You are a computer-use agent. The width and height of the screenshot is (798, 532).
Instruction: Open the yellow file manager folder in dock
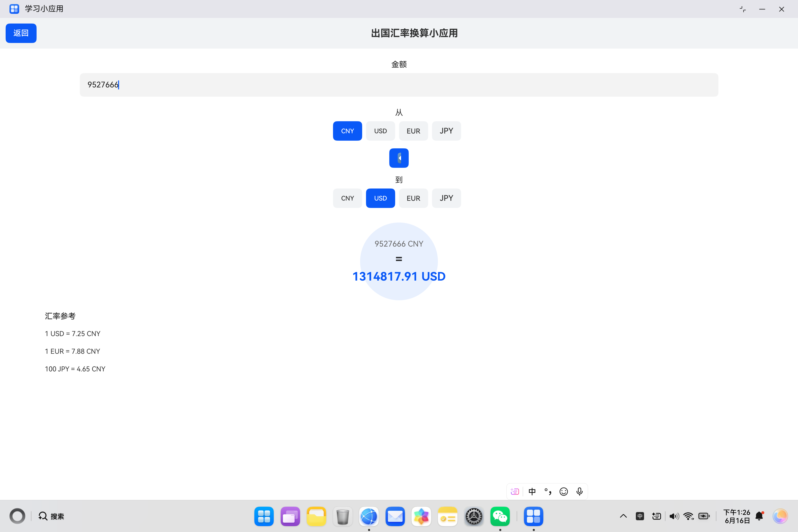pos(316,516)
